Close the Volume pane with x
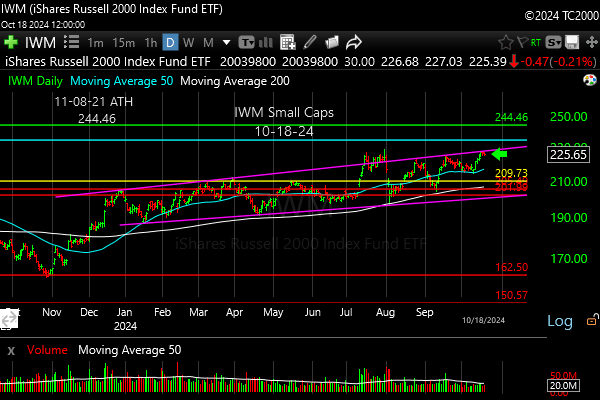The width and height of the screenshot is (600, 400). pyautogui.click(x=11, y=350)
